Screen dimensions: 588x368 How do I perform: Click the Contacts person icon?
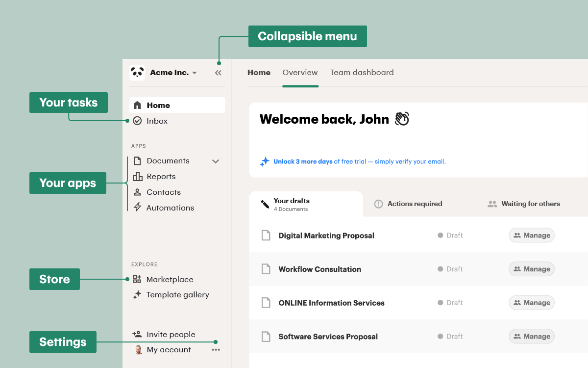(137, 192)
